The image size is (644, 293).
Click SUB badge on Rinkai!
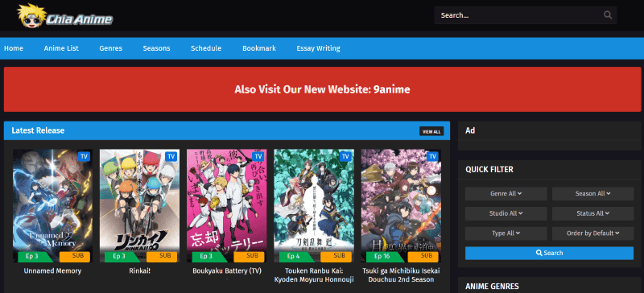162,257
